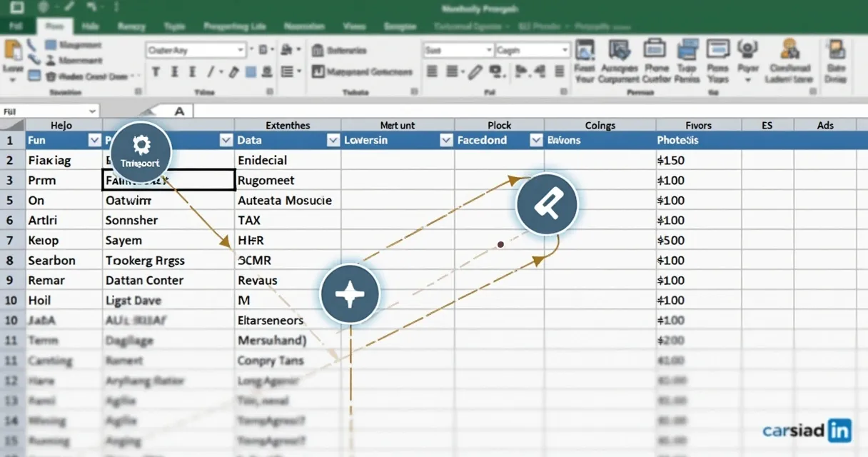
Task: Click cell text Elarseneors
Action: pyautogui.click(x=271, y=321)
